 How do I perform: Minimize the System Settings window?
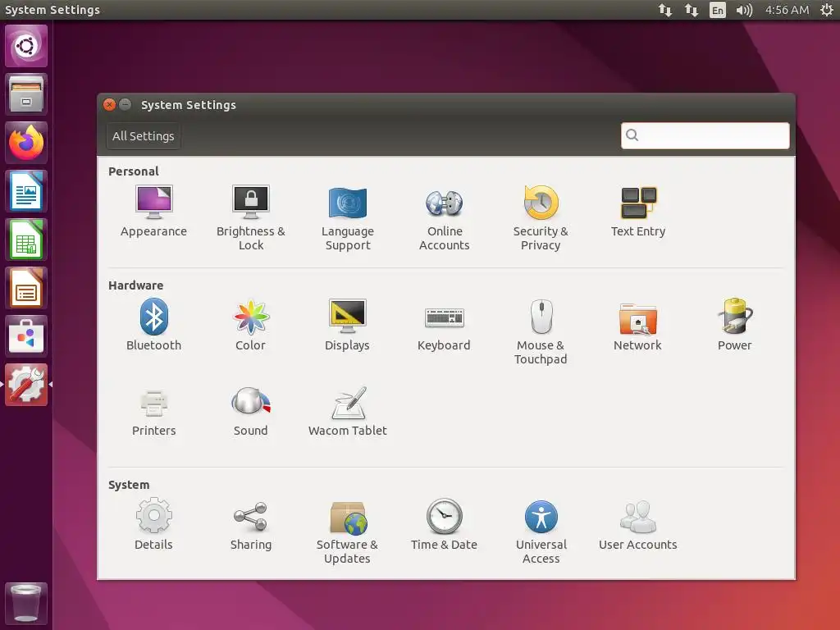point(125,104)
